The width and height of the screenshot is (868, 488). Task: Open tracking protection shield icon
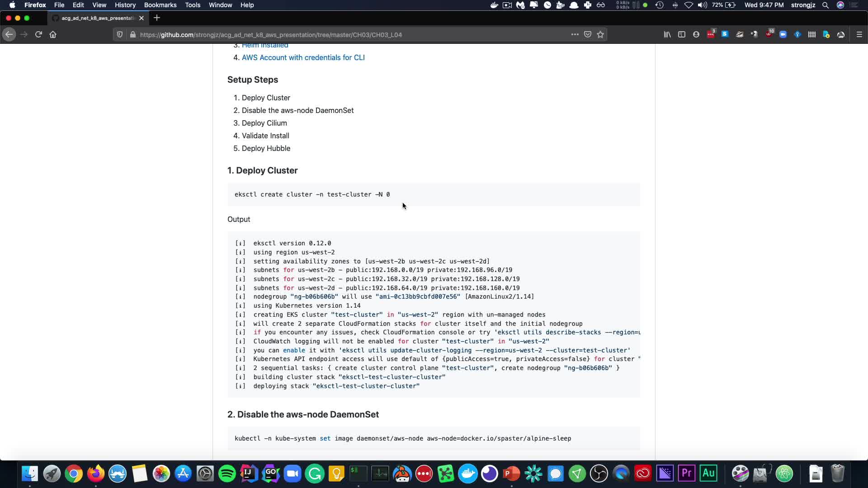click(x=120, y=34)
